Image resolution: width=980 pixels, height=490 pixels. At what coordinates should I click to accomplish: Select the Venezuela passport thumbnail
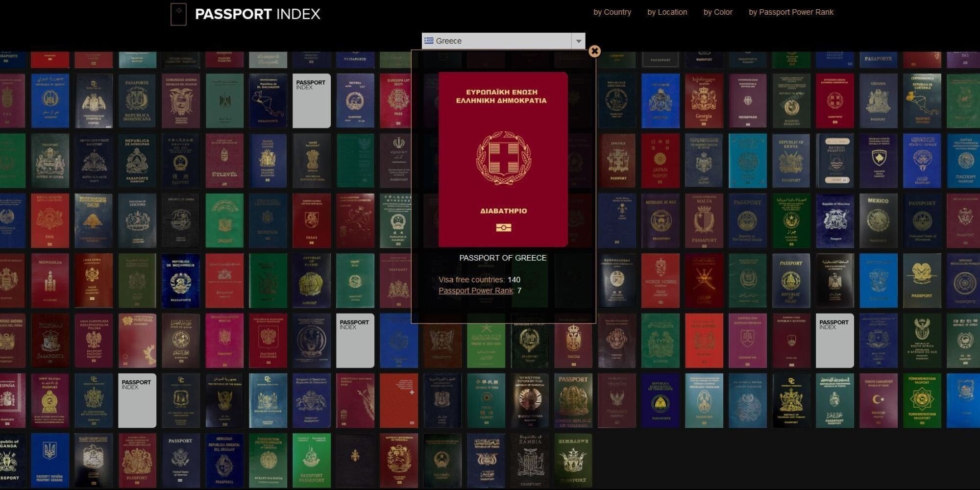(x=398, y=461)
